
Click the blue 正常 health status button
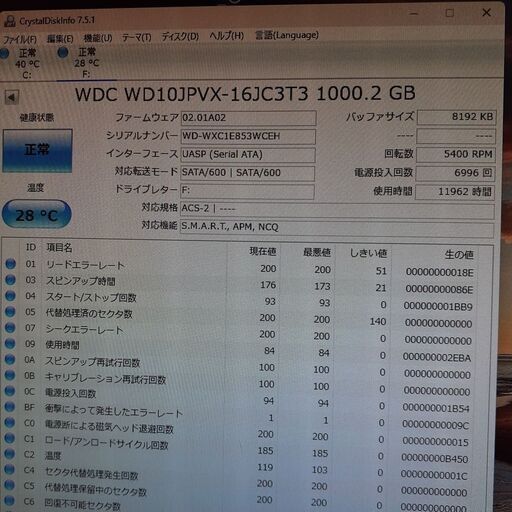pyautogui.click(x=37, y=150)
